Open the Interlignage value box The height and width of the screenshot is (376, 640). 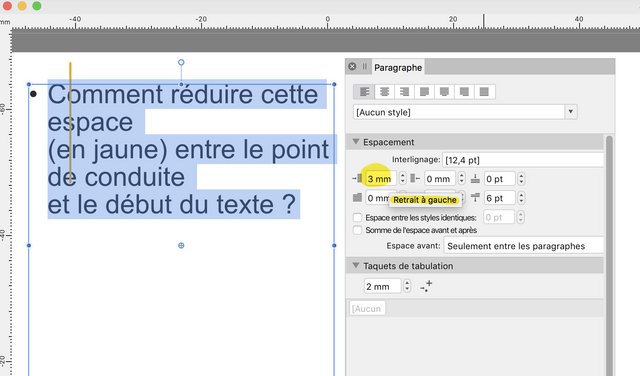click(x=523, y=160)
